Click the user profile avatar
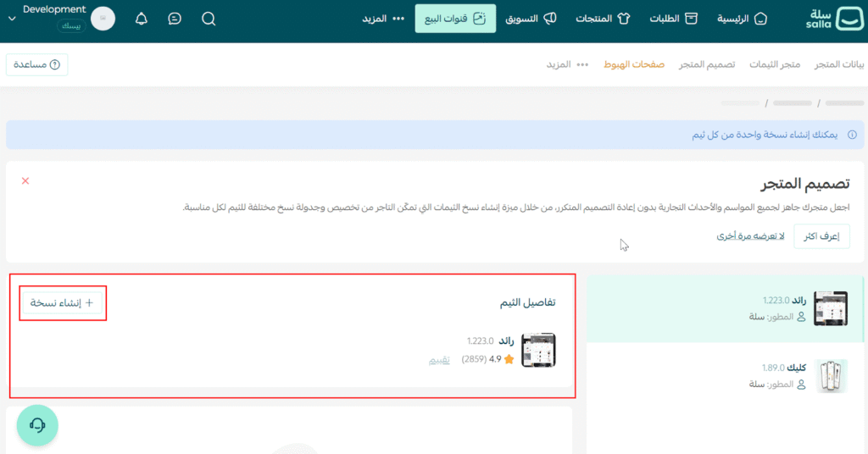This screenshot has width=868, height=454. coord(103,19)
